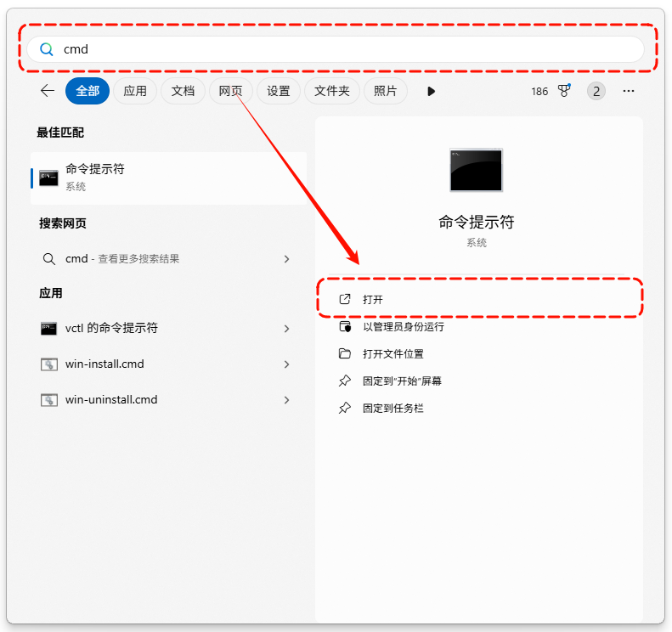Click the open-in-new-window icon beside 打开
The height and width of the screenshot is (632, 672).
click(x=345, y=299)
